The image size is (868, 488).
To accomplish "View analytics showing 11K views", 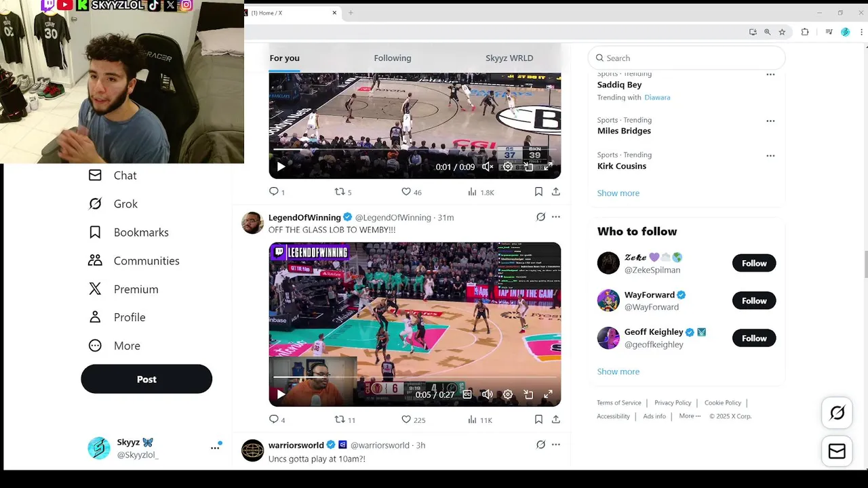I will 480,420.
